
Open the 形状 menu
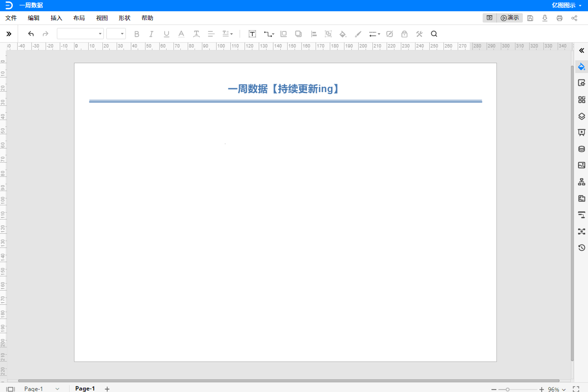124,18
